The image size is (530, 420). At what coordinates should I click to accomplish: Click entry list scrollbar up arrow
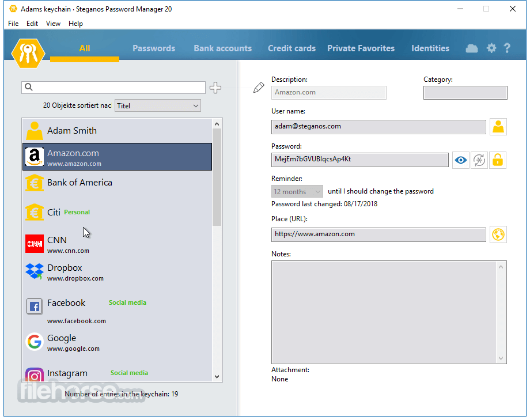point(217,124)
